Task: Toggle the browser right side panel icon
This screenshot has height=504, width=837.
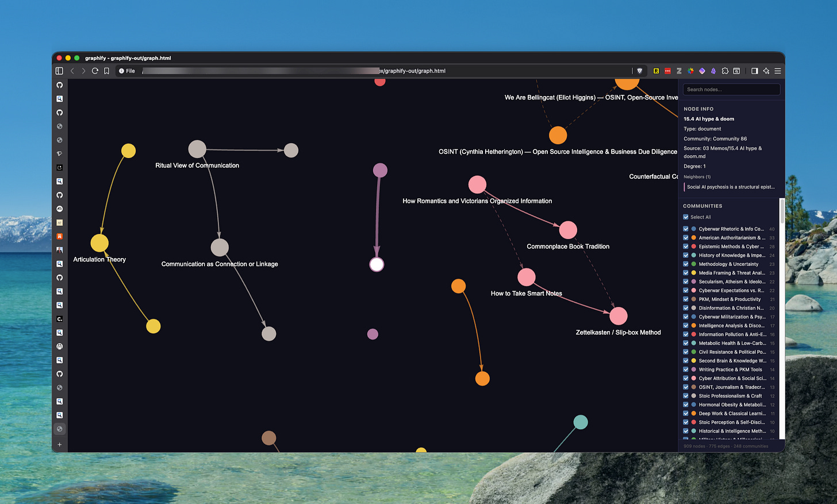Action: (755, 71)
